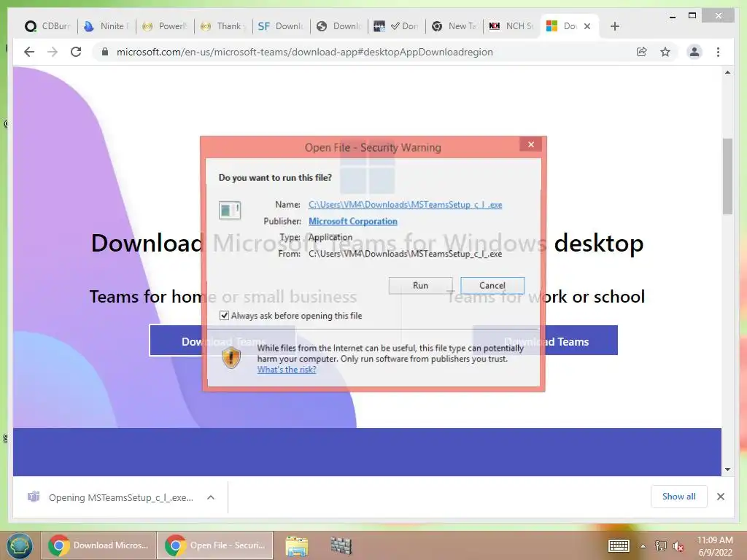Screen dimensions: 747x560
Task: Minimize the Chrome window
Action: click(x=672, y=16)
